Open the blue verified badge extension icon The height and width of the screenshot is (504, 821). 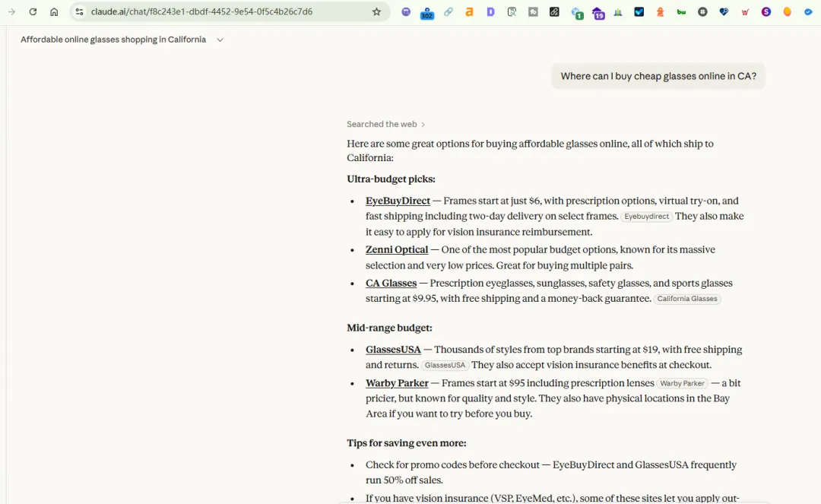coord(808,11)
